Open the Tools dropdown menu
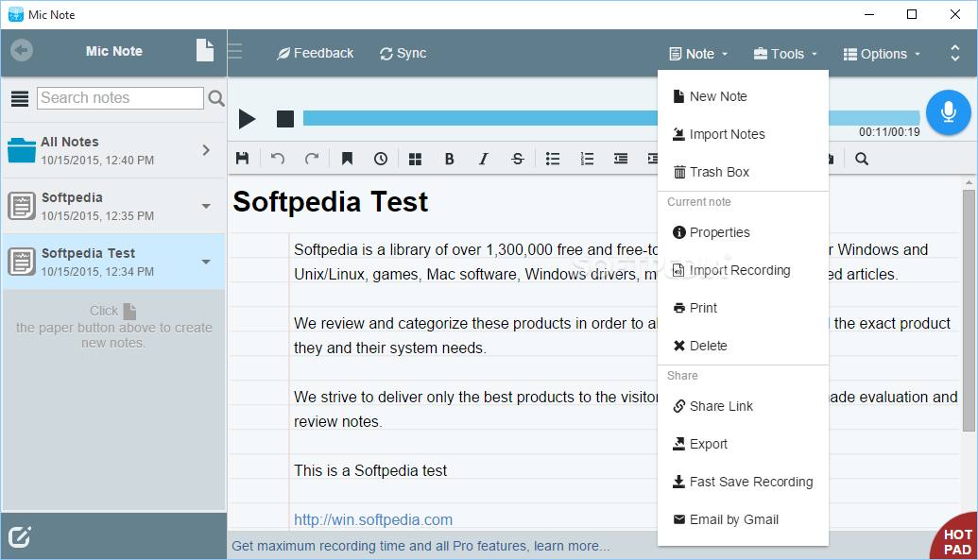This screenshot has width=978, height=560. (785, 54)
